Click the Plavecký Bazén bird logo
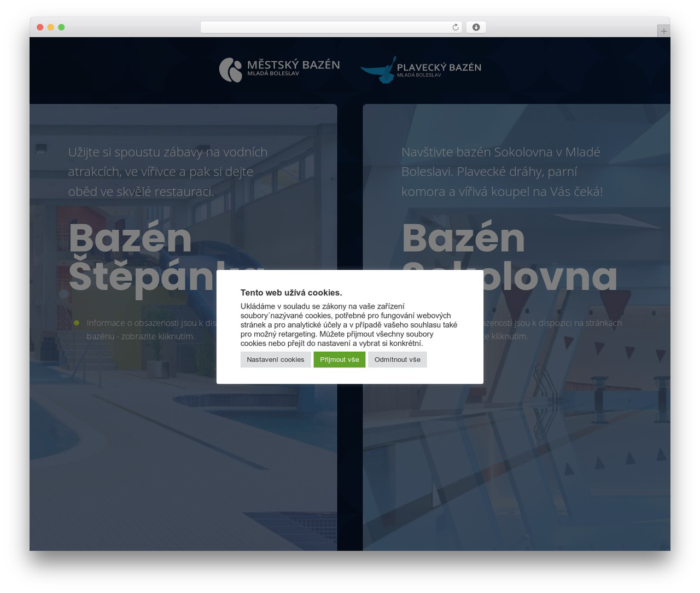700x593 pixels. pos(421,70)
